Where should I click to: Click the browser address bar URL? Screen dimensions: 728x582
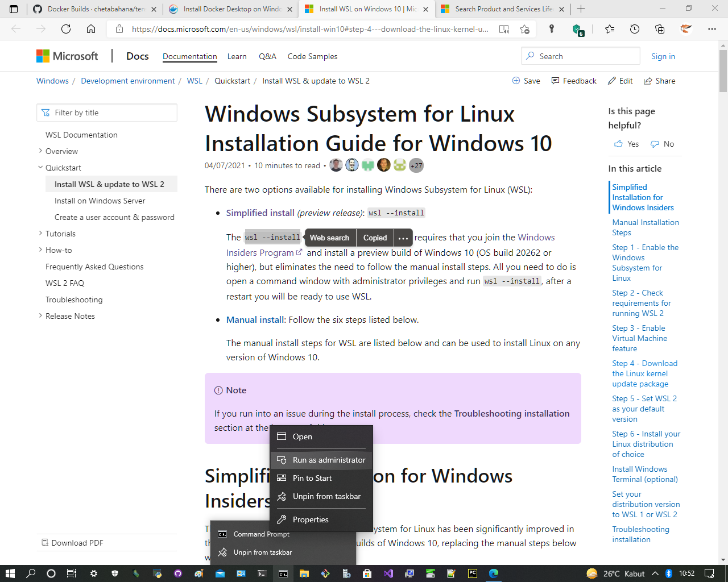(x=310, y=29)
